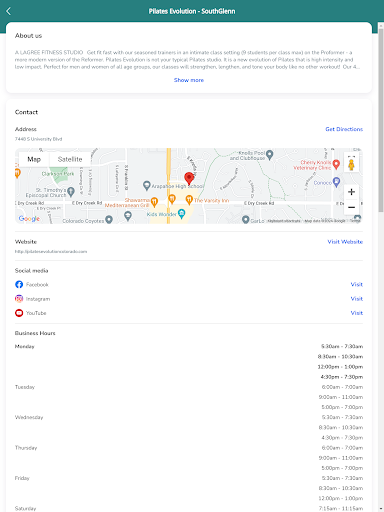Screen dimensions: 384x512
Task: Click Monday business hours label
Action: (25, 347)
